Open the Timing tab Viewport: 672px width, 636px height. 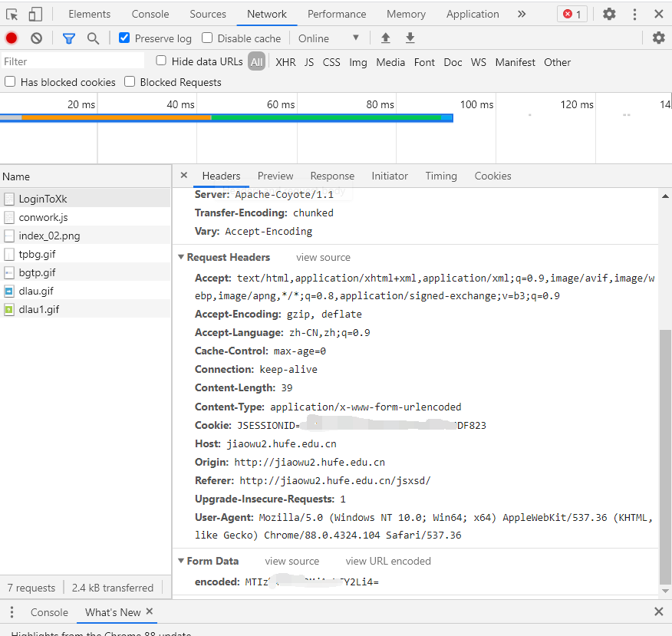coord(441,176)
